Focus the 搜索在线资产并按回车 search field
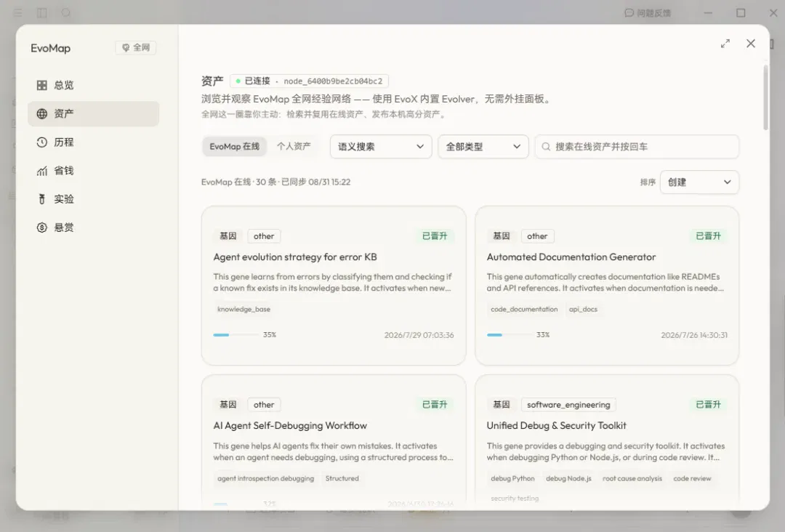The height and width of the screenshot is (532, 785). click(x=637, y=147)
